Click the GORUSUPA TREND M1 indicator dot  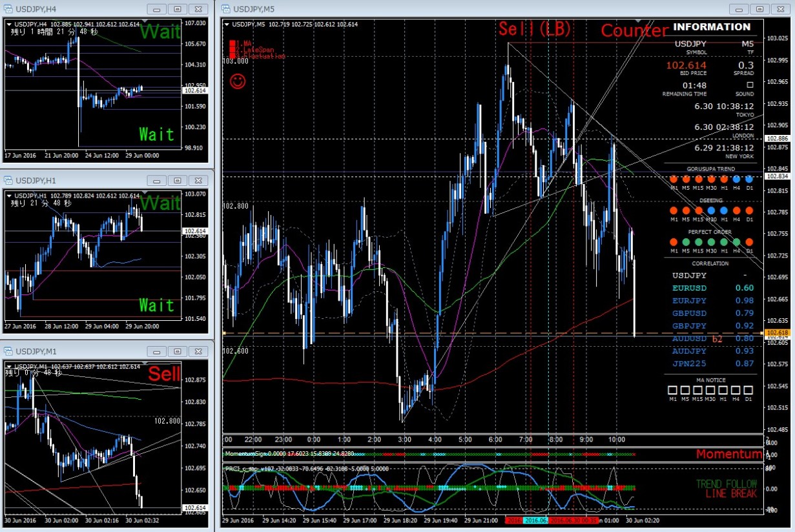(x=674, y=179)
